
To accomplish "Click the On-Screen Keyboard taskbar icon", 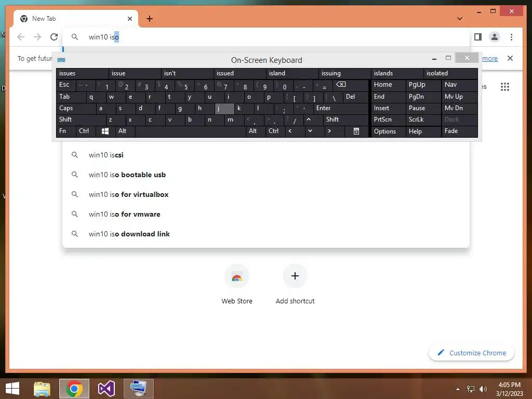I will 139,389.
